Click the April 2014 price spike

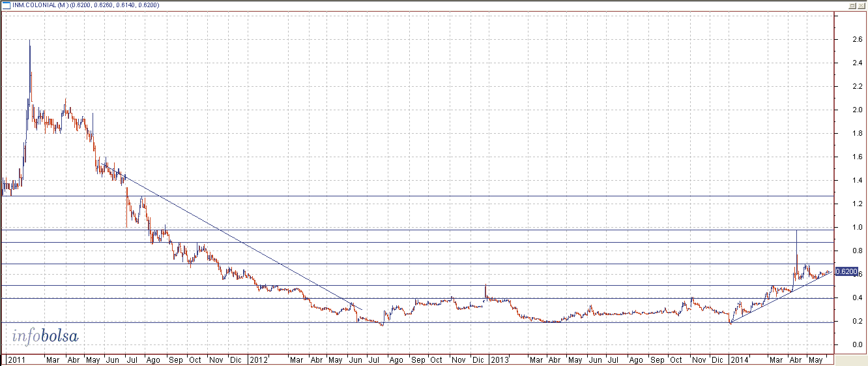click(x=797, y=232)
